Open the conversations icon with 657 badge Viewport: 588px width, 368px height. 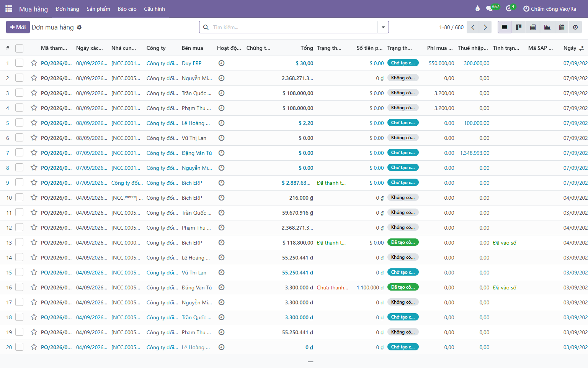coord(492,8)
